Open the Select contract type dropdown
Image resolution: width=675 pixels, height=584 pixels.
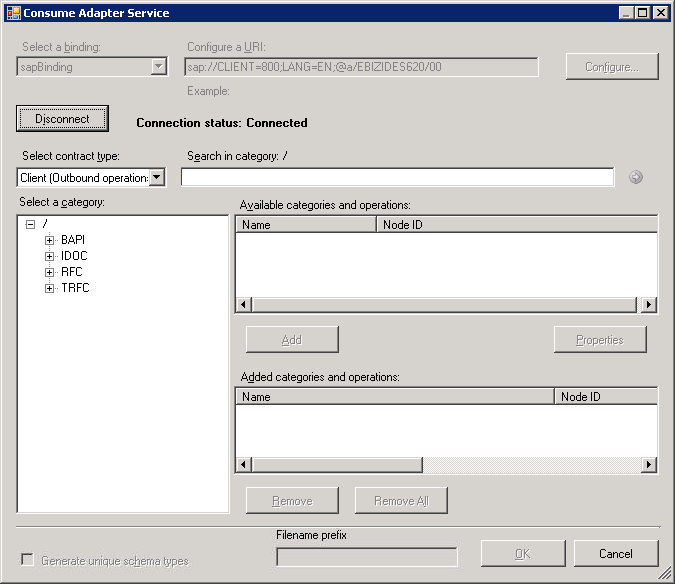tap(157, 177)
